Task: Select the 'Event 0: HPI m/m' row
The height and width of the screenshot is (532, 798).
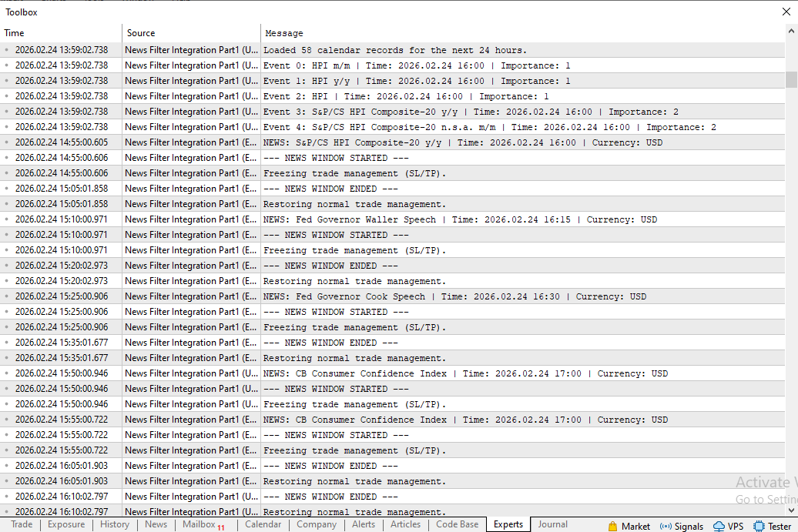Action: click(x=392, y=65)
